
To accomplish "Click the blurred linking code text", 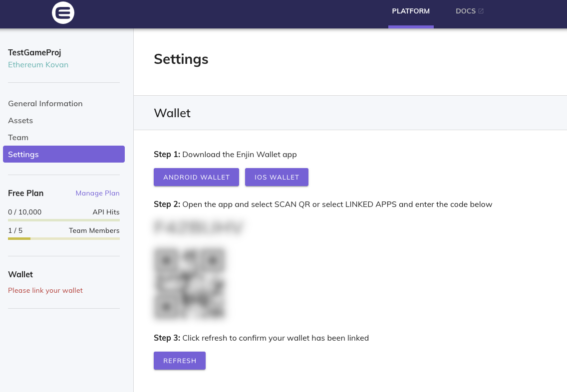I will click(x=199, y=227).
